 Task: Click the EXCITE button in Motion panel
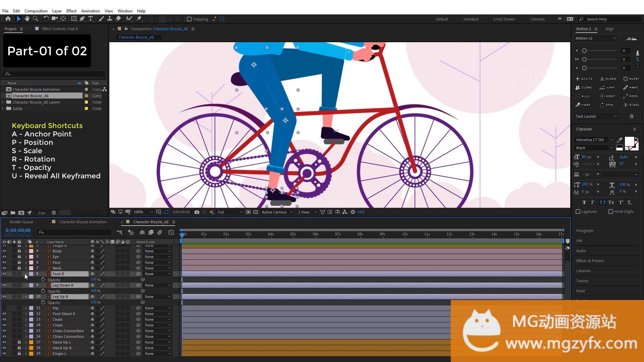(584, 79)
